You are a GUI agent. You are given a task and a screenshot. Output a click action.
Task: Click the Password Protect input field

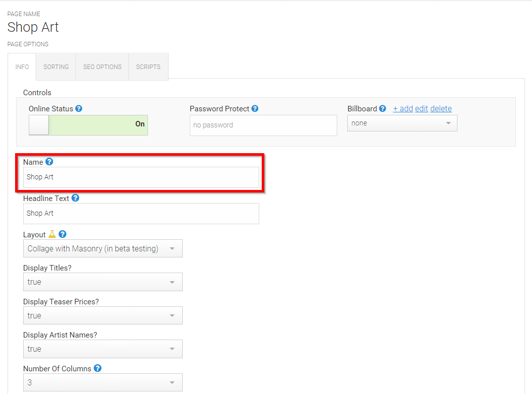[263, 125]
